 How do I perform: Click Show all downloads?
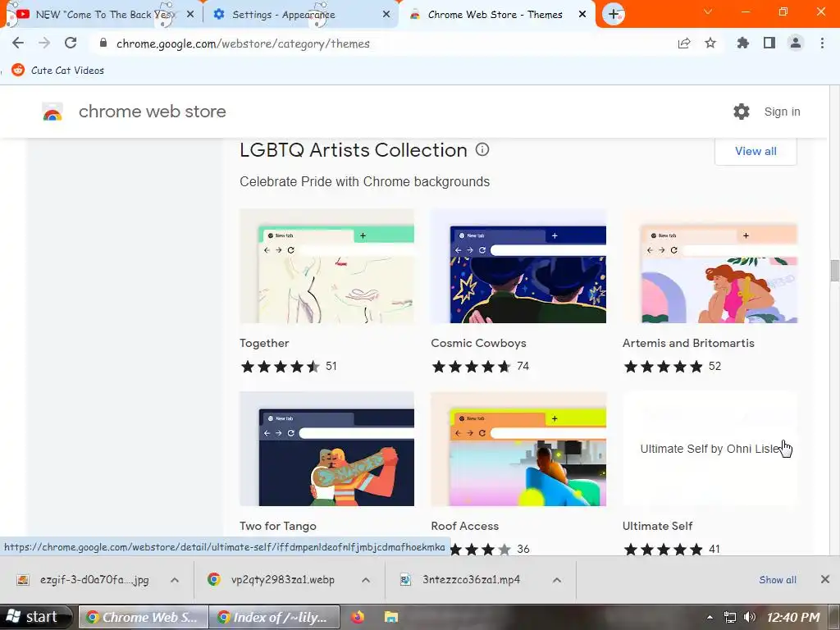(x=778, y=580)
